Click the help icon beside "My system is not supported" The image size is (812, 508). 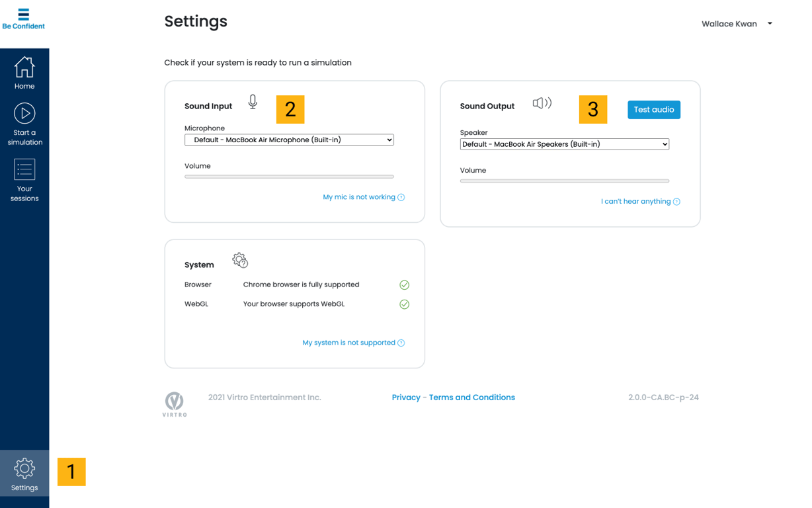click(x=401, y=343)
